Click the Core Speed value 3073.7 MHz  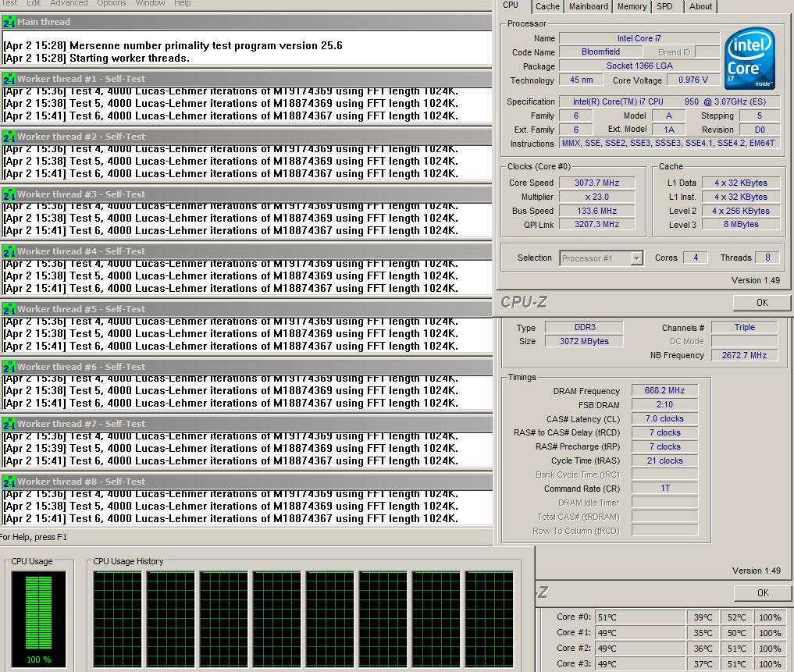point(596,183)
